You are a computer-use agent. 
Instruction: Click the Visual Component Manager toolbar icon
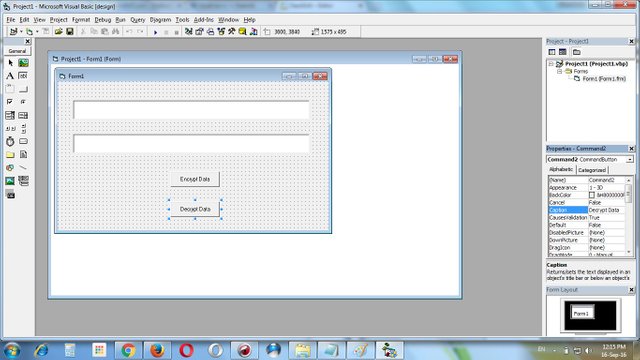253,31
